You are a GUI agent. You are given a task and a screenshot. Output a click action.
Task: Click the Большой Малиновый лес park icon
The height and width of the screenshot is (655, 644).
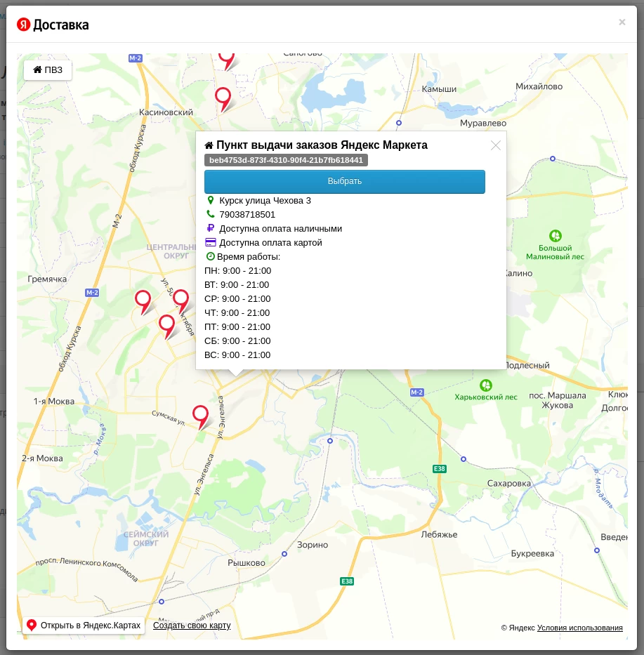click(x=555, y=236)
